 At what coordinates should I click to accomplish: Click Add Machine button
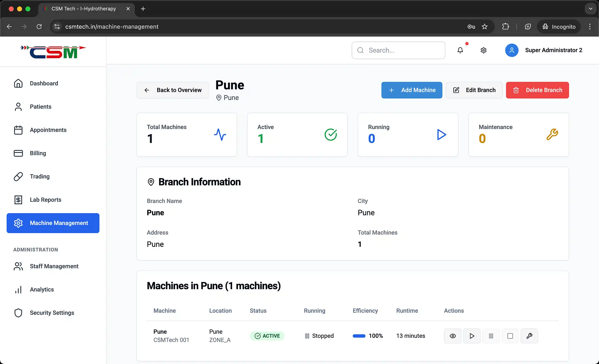click(412, 90)
